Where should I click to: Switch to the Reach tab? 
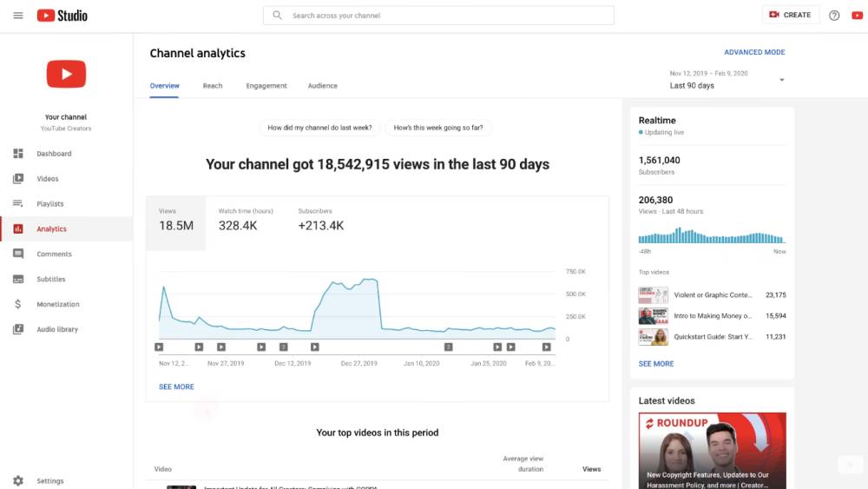tap(213, 86)
